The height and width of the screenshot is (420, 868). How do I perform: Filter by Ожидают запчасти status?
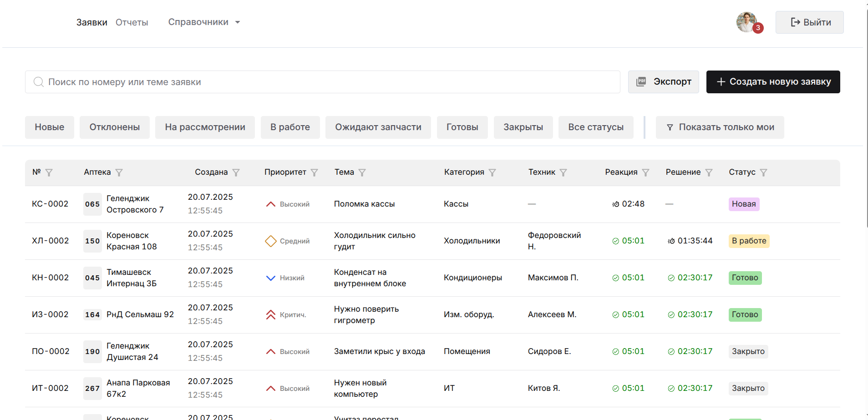tap(378, 127)
